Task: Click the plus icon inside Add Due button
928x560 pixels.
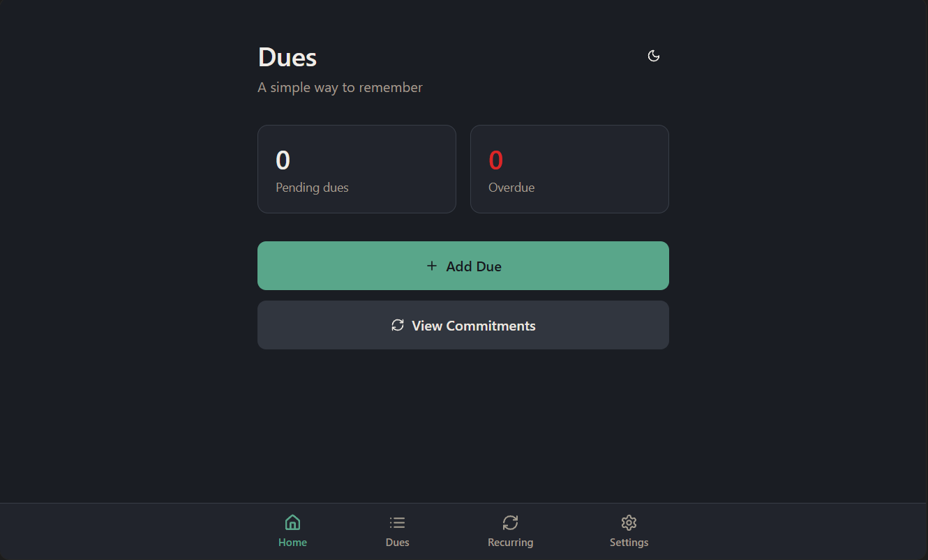Action: (432, 266)
